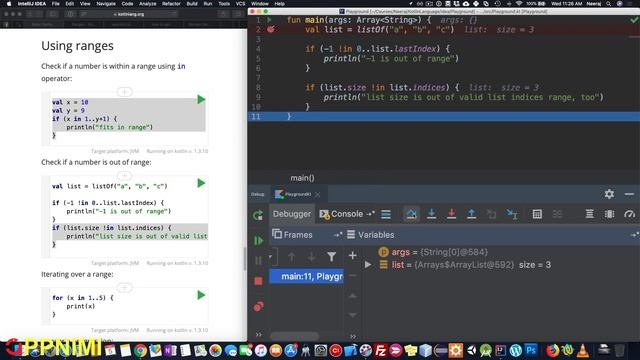Open the Refactor menu

[171, 4]
